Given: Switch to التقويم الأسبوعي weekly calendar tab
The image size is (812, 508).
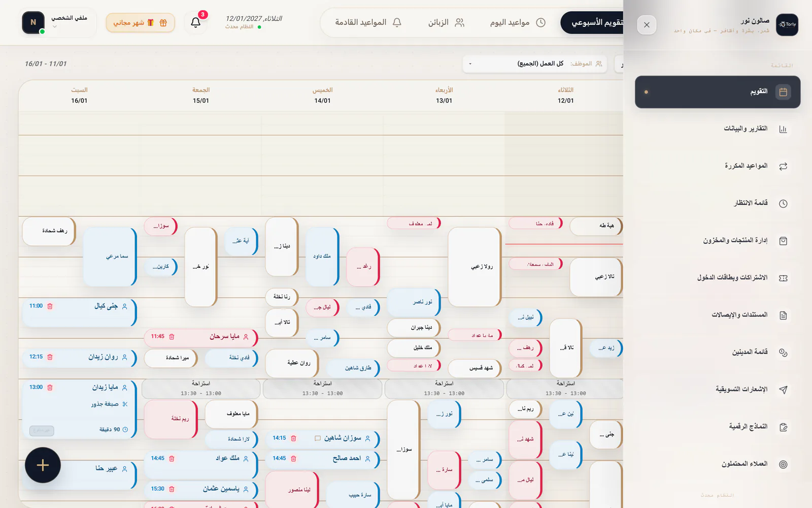Looking at the screenshot, I should pos(592,22).
